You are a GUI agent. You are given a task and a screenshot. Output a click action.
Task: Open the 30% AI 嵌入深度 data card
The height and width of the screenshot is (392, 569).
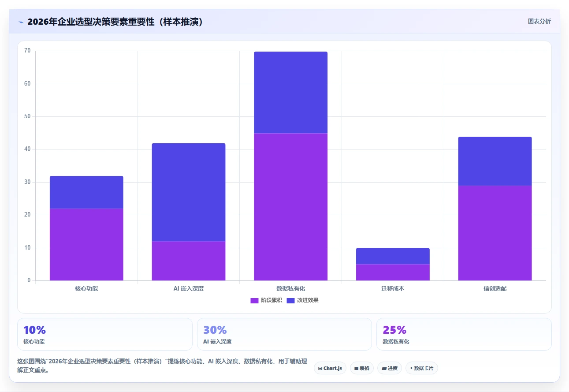[x=284, y=334]
